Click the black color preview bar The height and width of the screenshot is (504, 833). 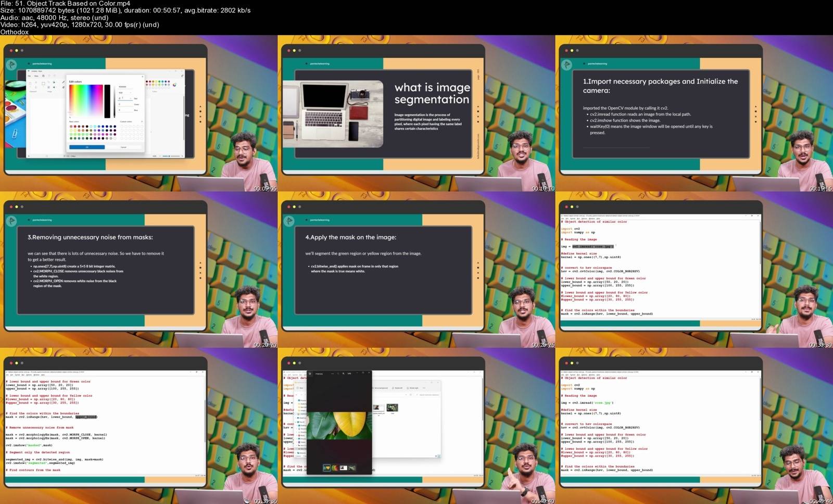pos(107,101)
